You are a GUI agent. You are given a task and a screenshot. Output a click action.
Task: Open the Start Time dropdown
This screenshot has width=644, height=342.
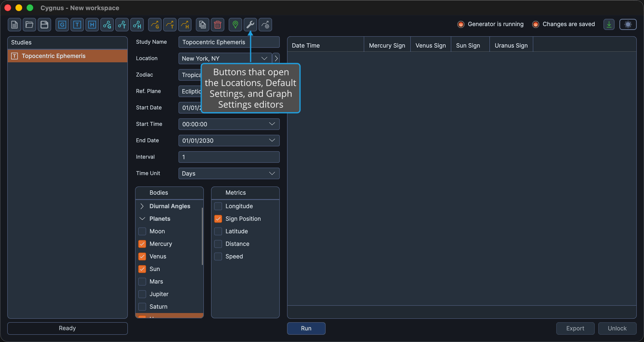[x=229, y=124]
